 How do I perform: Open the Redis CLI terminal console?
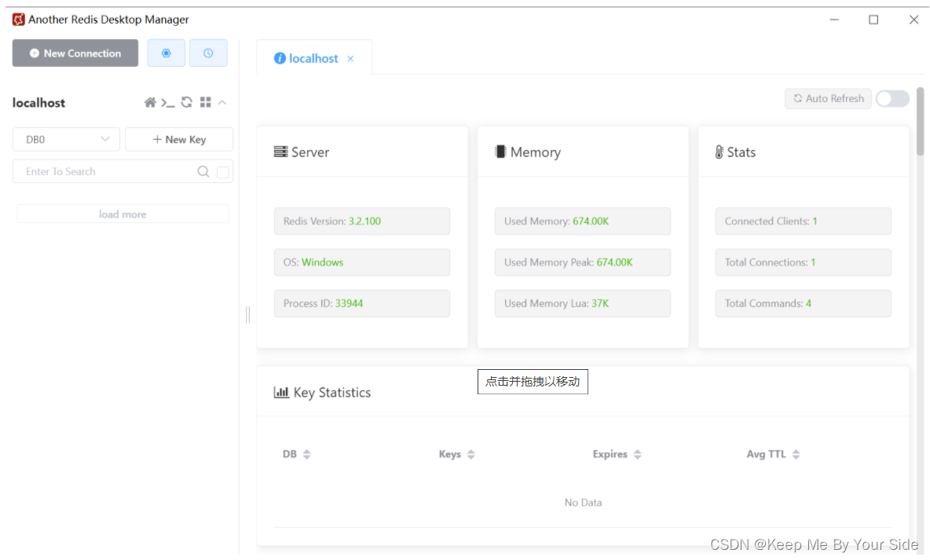click(168, 102)
